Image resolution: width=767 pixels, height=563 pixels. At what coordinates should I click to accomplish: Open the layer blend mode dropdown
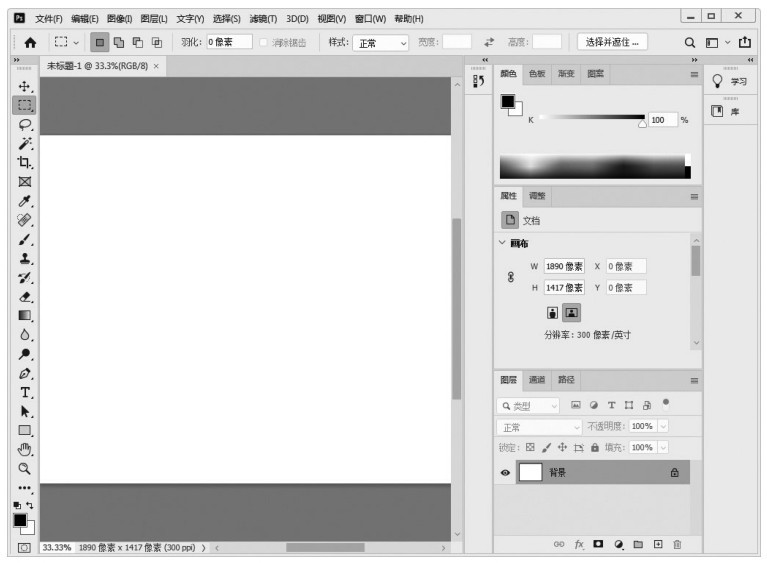click(x=540, y=427)
